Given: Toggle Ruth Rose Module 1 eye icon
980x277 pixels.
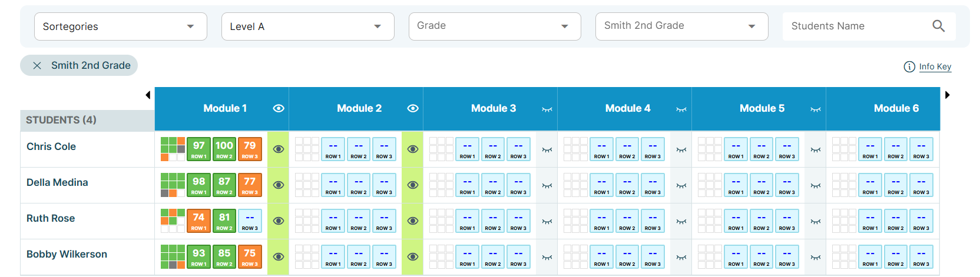Looking at the screenshot, I should click(279, 221).
